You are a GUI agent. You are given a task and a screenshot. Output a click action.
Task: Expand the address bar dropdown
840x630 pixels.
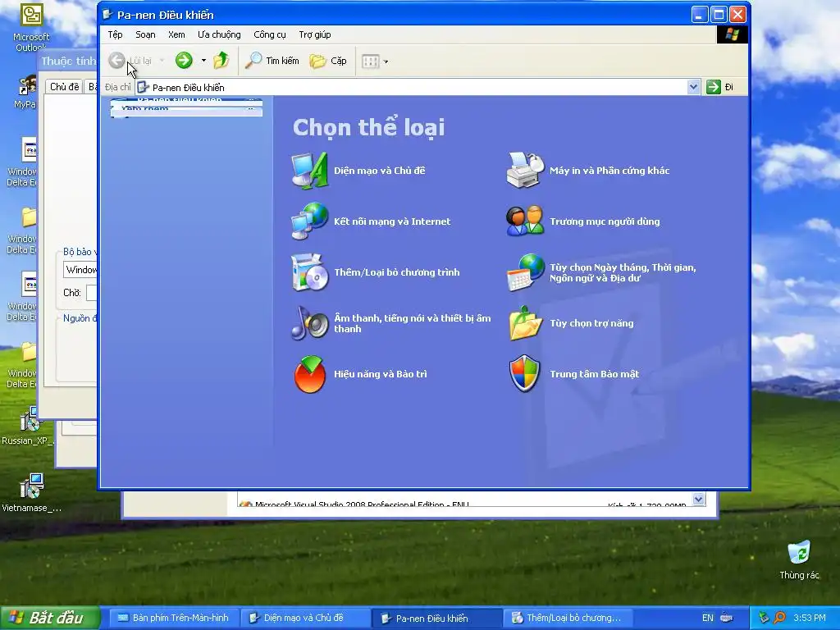(693, 87)
